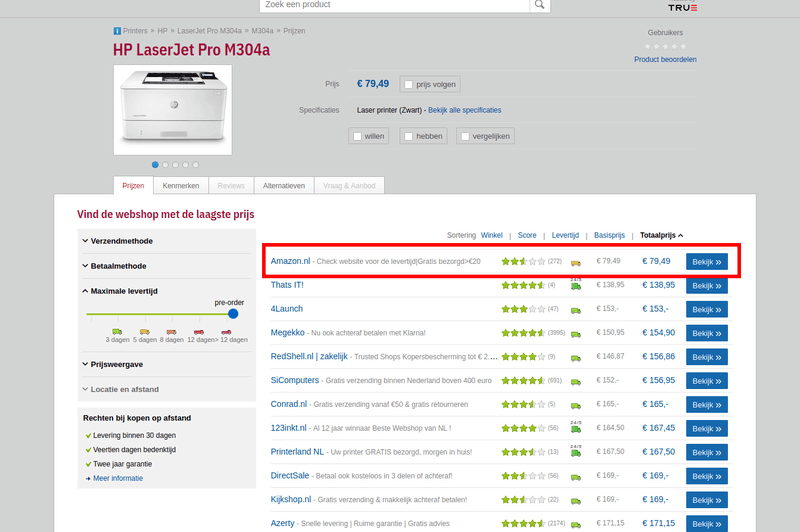The image size is (800, 532).
Task: Open the Azerty shop link
Action: pos(282,523)
